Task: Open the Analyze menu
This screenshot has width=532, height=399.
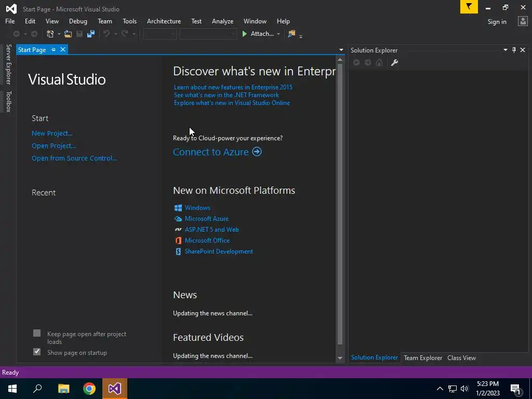Action: click(222, 21)
